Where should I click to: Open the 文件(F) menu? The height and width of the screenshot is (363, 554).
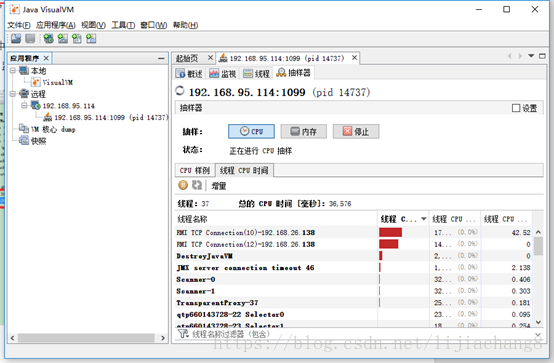[x=19, y=25]
